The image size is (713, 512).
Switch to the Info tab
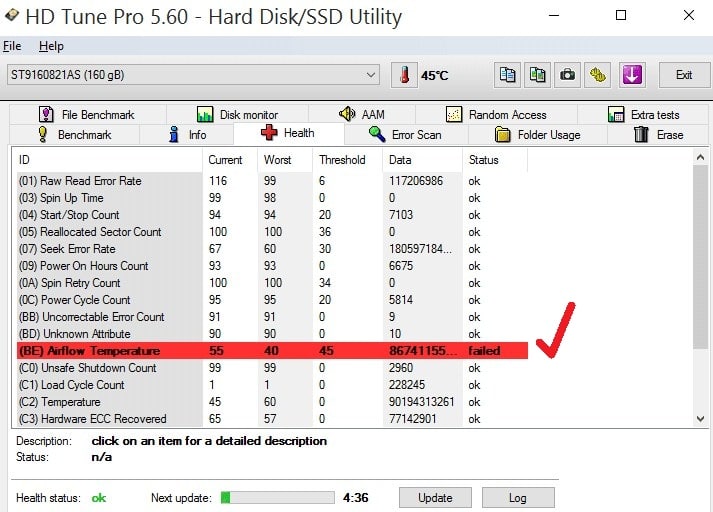pyautogui.click(x=187, y=135)
